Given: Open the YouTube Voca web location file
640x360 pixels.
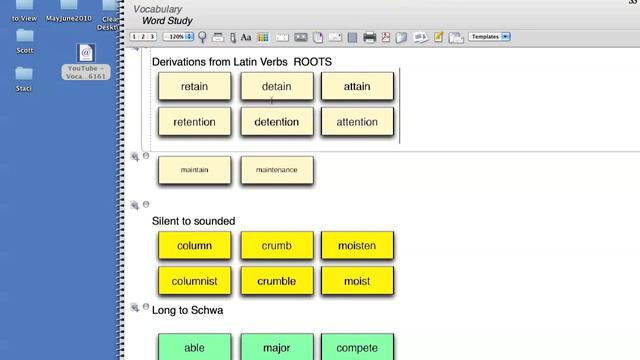Looking at the screenshot, I should [x=86, y=62].
